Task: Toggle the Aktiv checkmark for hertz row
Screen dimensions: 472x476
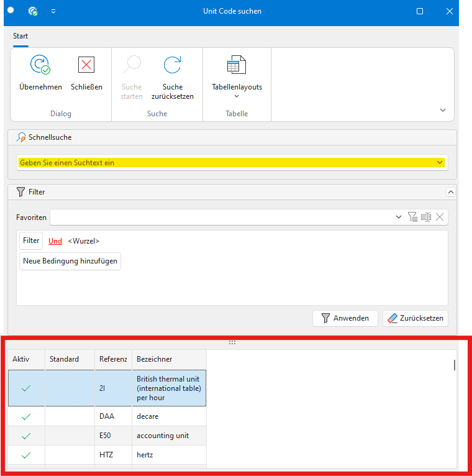Action: click(x=26, y=455)
